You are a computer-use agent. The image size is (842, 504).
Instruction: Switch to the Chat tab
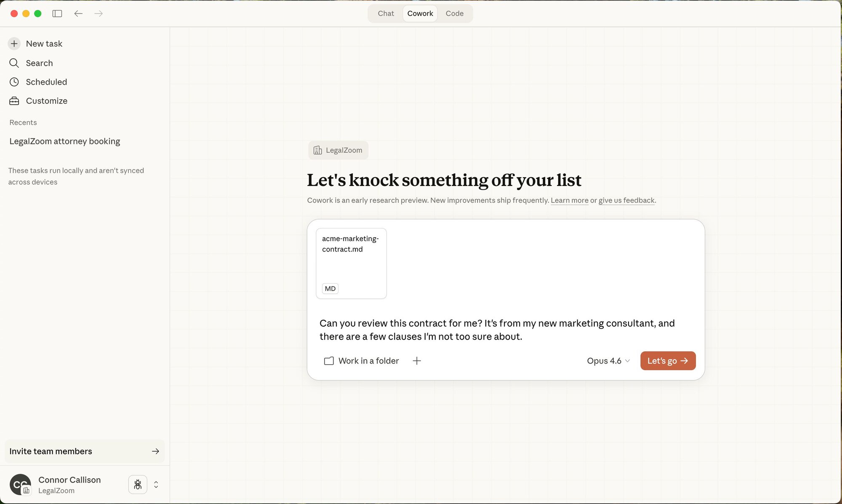pos(386,13)
